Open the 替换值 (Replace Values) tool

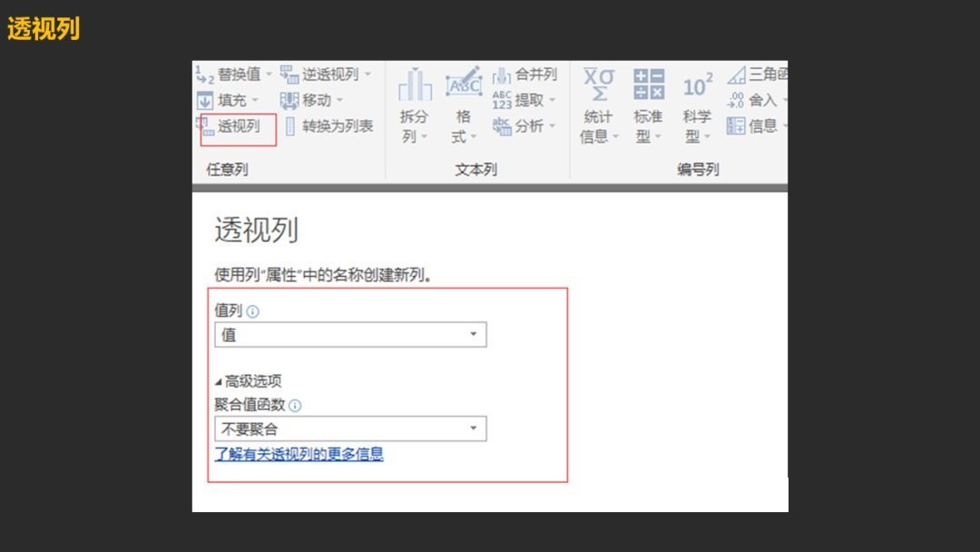[205, 74]
